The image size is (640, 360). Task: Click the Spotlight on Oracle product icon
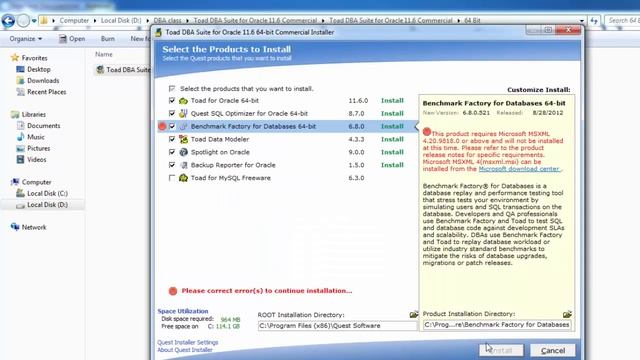coord(183,152)
